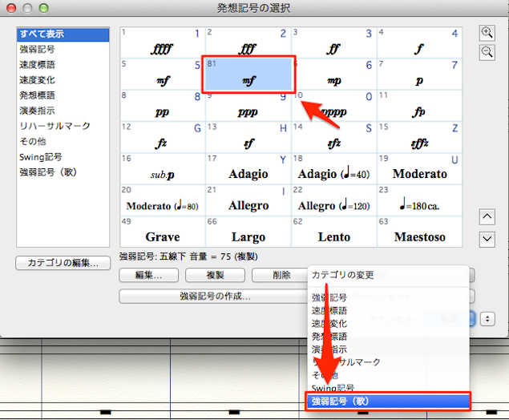Select the fff dynamic marking cell

click(x=248, y=42)
